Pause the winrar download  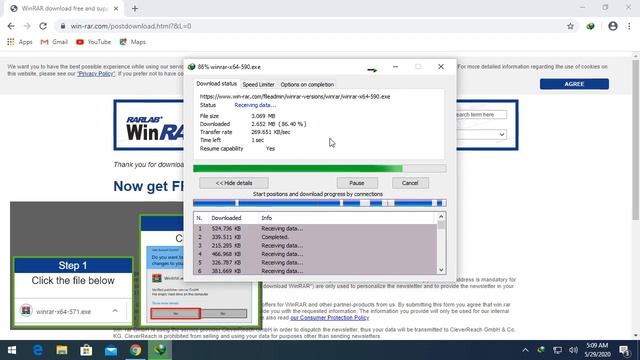pyautogui.click(x=357, y=183)
